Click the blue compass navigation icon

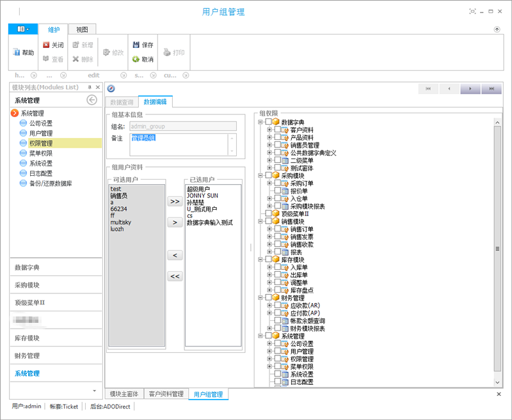click(x=111, y=88)
